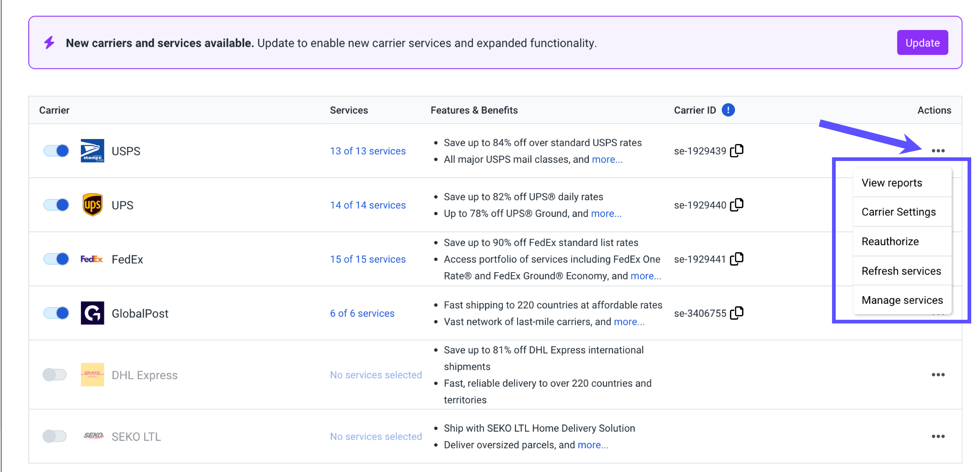Click the stamps.com USPS logo
This screenshot has width=980, height=472.
92,150
